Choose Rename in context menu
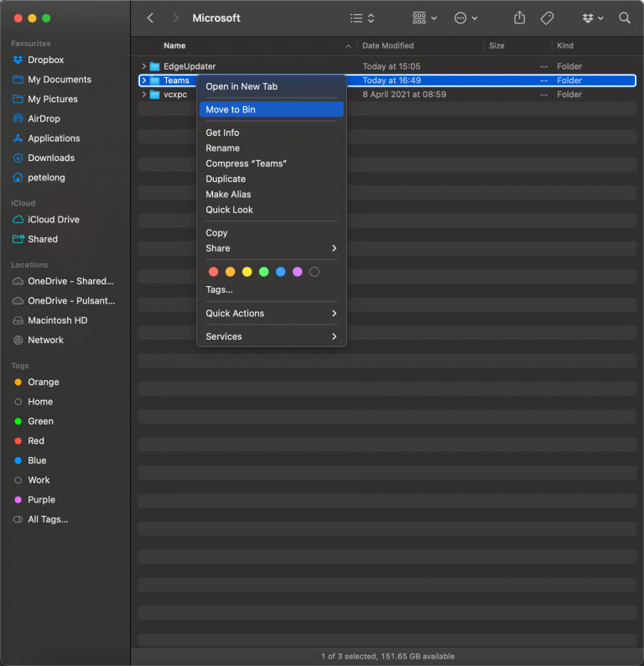The image size is (644, 666). pos(272,148)
